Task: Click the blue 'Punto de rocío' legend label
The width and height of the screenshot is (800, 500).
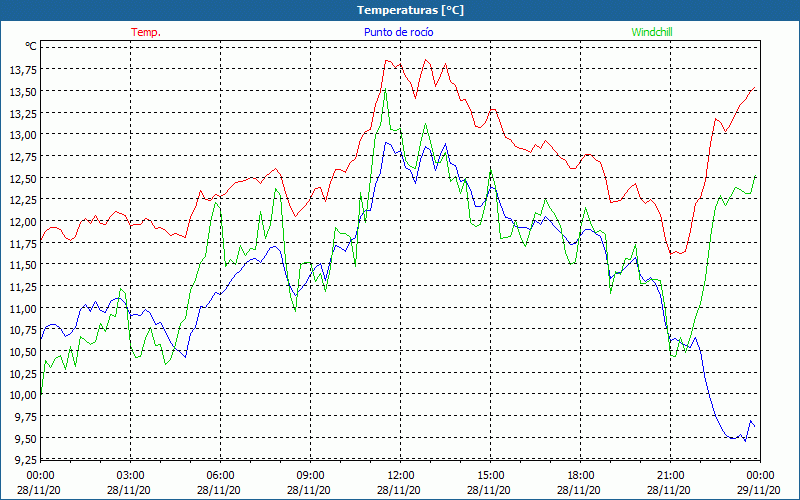Action: [398, 32]
